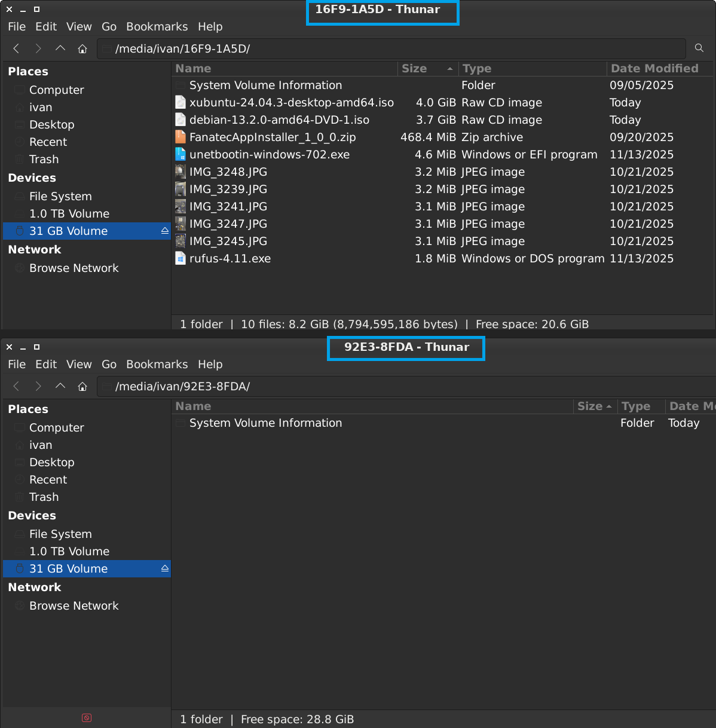
Task: Go forward in 92E3-8FDA window
Action: pos(38,386)
